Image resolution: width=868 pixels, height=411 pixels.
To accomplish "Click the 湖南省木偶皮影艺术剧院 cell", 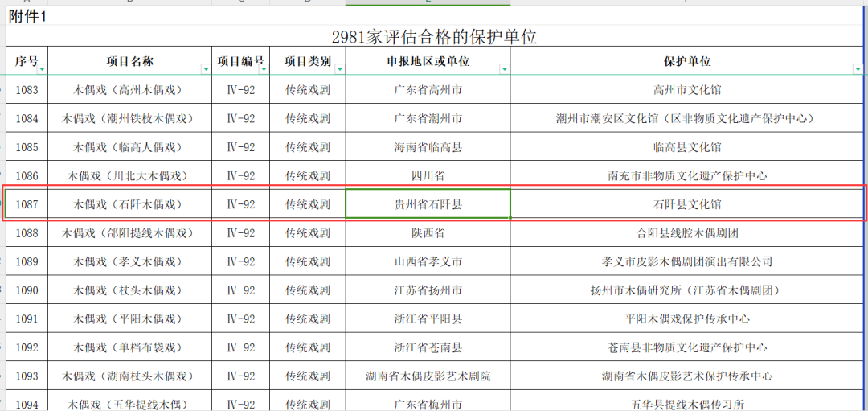I will (428, 376).
